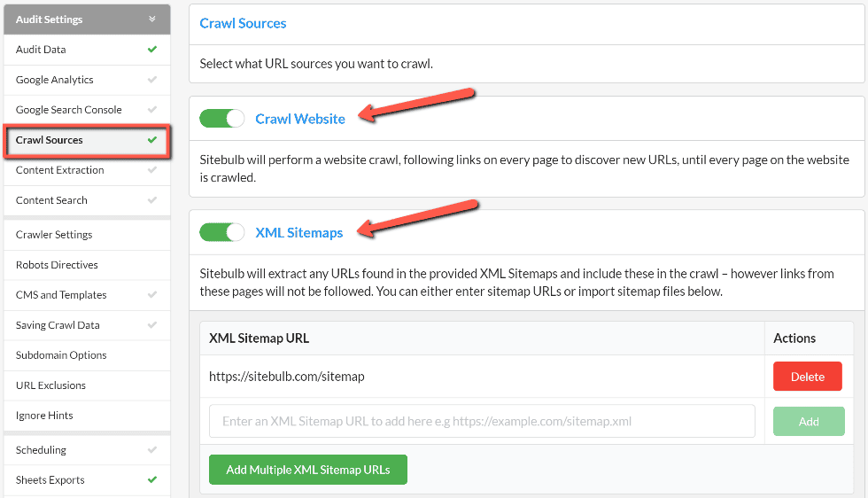Open URL Exclusions section

87,385
